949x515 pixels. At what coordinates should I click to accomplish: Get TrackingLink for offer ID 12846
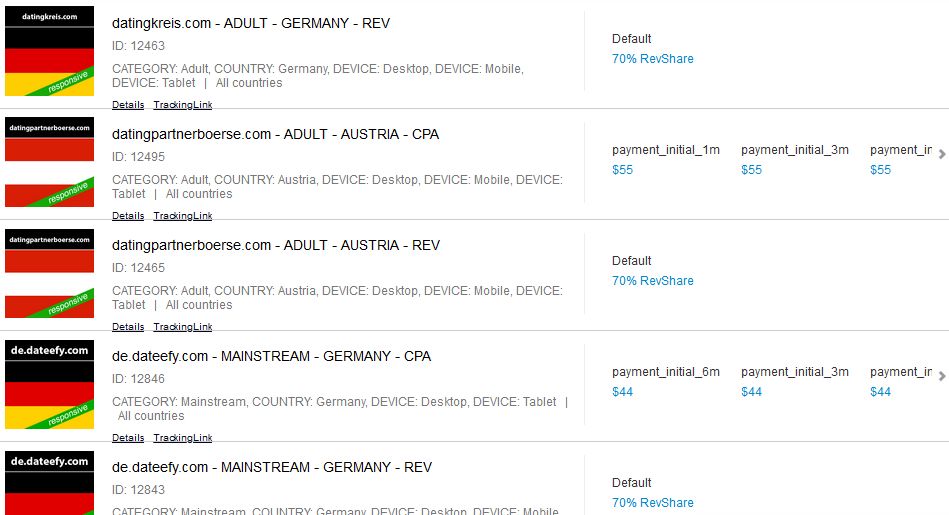pyautogui.click(x=182, y=438)
